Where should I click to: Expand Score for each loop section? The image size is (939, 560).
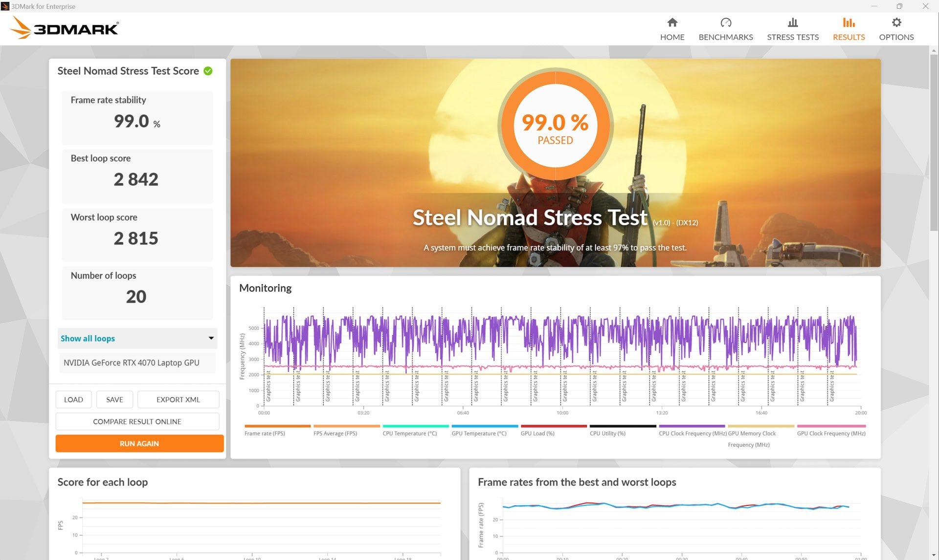[103, 481]
